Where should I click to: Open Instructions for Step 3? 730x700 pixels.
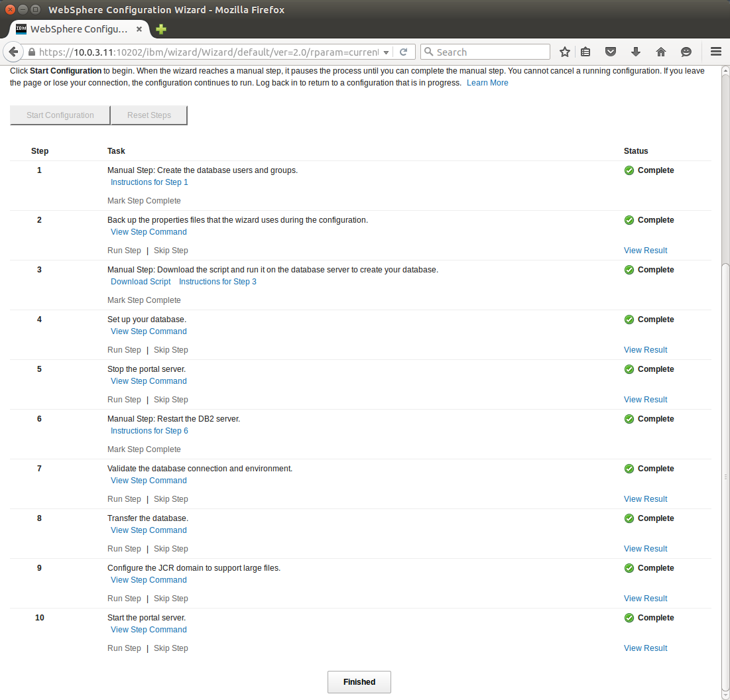[x=217, y=282]
